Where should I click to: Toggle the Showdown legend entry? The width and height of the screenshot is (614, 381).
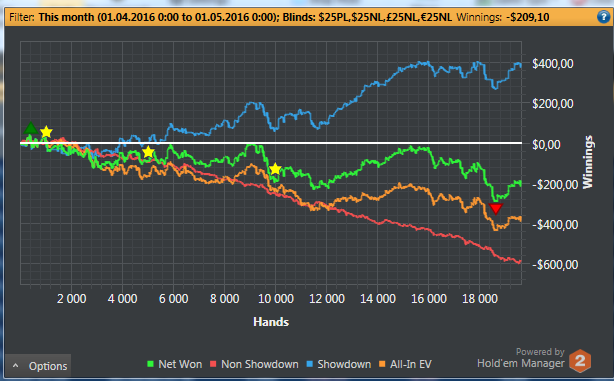pos(339,364)
